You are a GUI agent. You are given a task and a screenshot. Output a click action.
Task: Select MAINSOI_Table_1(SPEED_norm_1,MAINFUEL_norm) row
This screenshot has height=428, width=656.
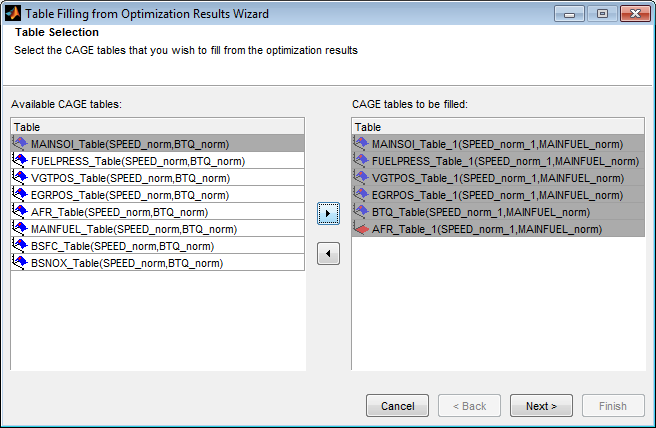tap(498, 144)
